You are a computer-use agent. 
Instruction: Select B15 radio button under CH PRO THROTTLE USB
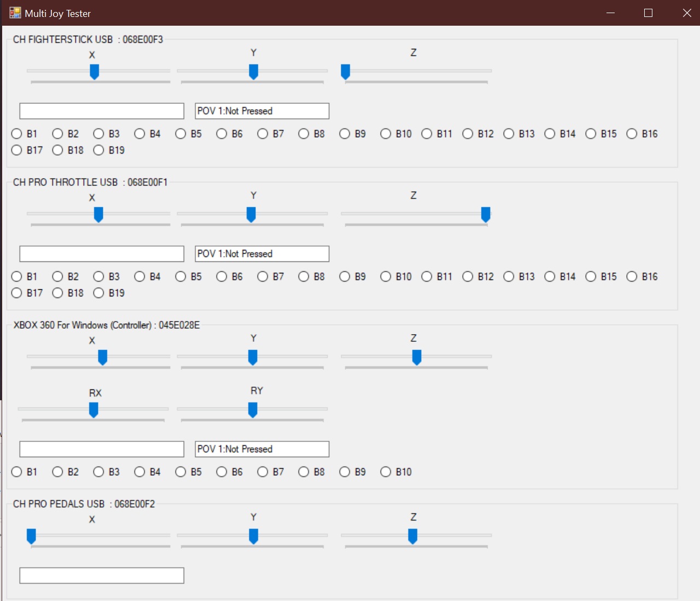point(601,277)
